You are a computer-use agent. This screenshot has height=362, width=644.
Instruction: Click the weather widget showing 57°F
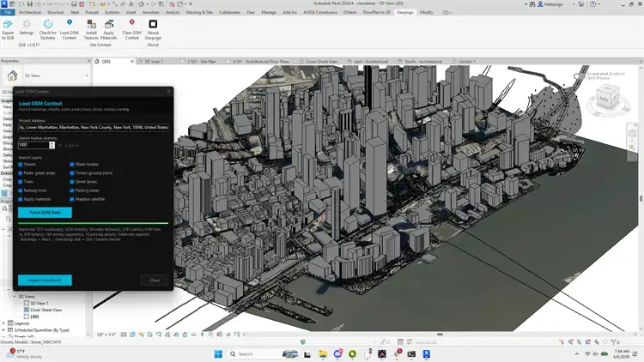(24, 353)
